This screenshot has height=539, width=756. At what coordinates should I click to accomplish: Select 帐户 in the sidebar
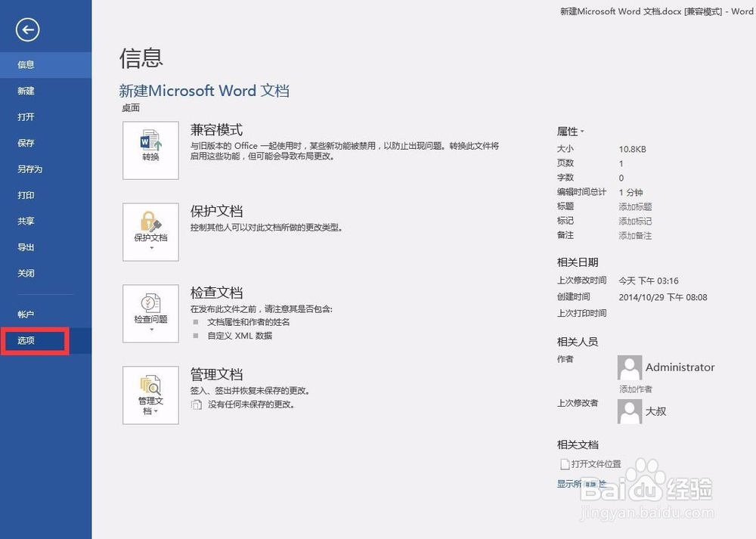tap(25, 313)
